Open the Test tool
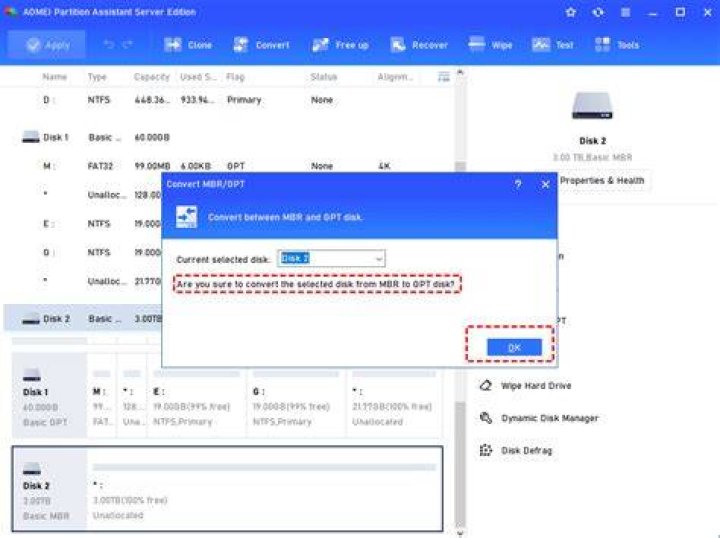The width and height of the screenshot is (720, 538). pos(552,45)
